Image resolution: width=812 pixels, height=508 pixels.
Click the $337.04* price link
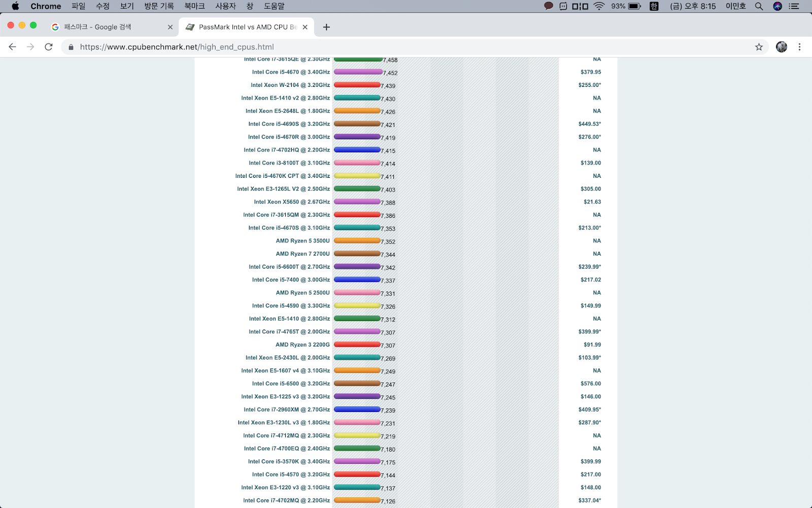click(x=590, y=500)
